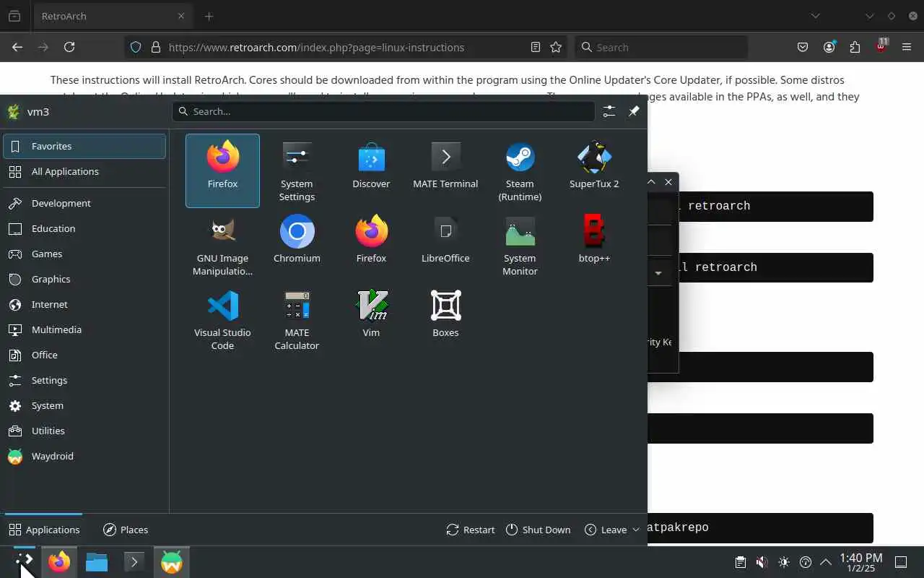This screenshot has width=924, height=578.
Task: Launch SuperTux 2 game
Action: tap(594, 171)
